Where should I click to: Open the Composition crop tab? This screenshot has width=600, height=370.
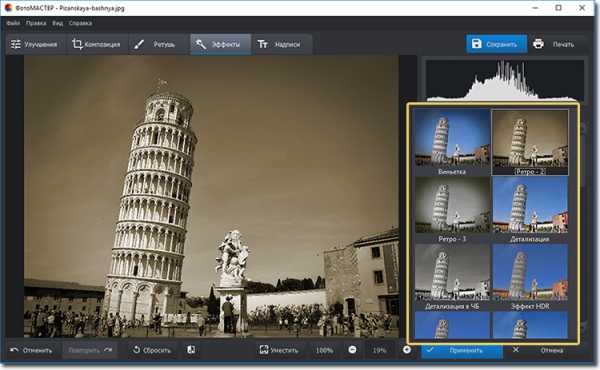click(x=96, y=44)
